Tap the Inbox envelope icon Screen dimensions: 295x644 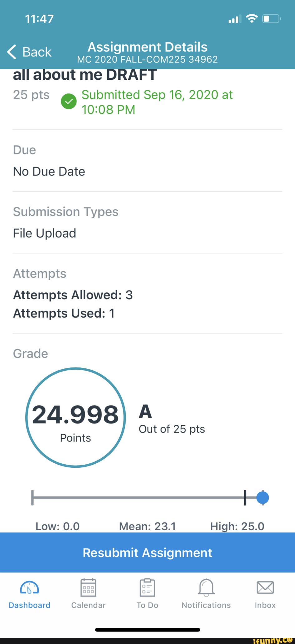click(x=265, y=588)
